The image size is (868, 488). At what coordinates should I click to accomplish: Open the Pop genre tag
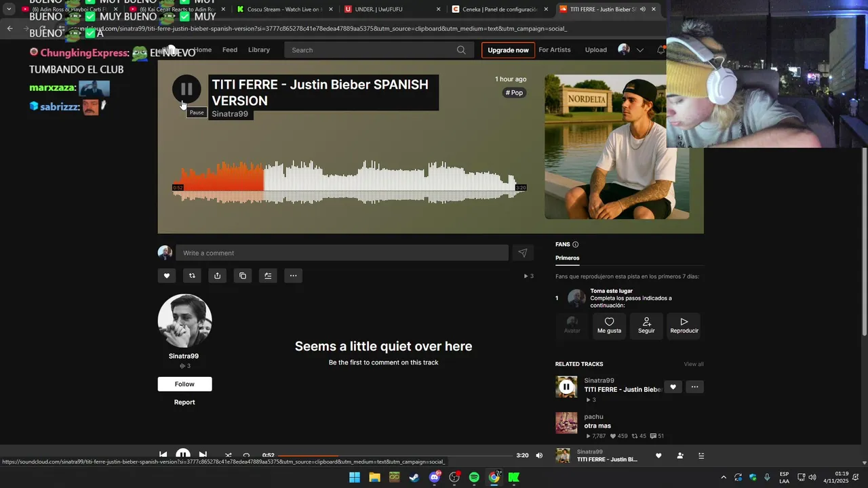point(515,93)
